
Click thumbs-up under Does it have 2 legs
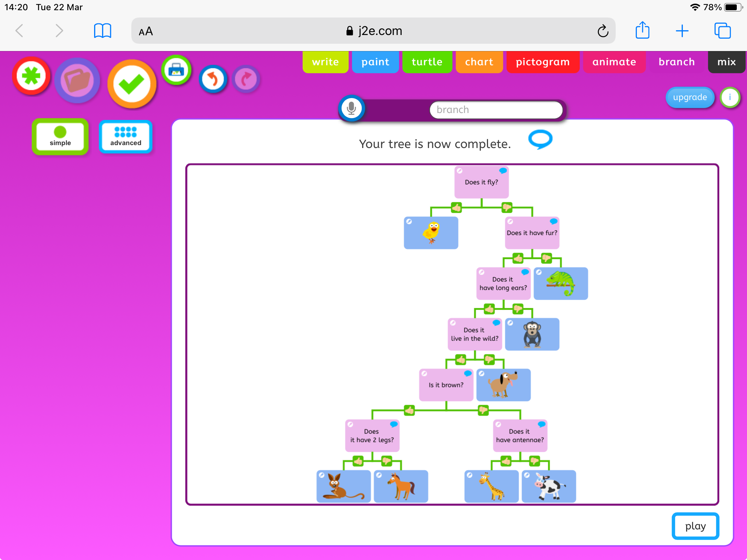tap(358, 461)
